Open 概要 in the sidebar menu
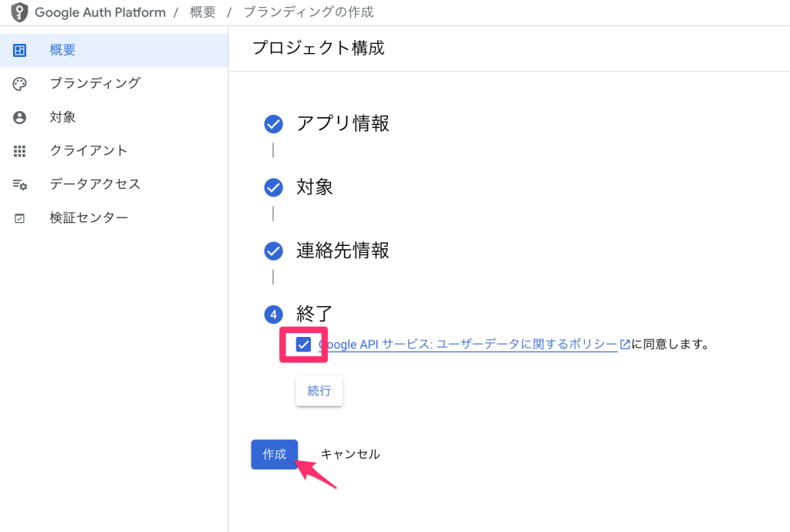 (114, 50)
